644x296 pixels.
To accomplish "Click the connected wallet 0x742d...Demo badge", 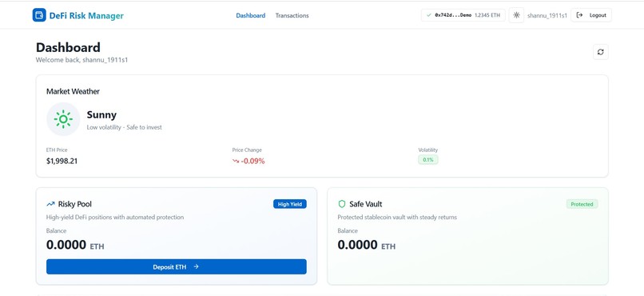I will [x=463, y=15].
